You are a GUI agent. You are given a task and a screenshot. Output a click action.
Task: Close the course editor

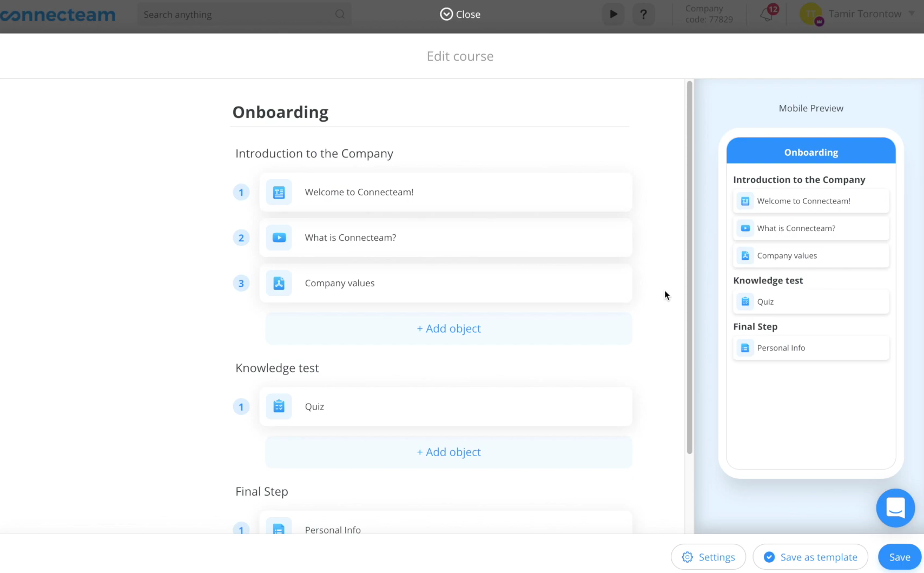(x=460, y=14)
